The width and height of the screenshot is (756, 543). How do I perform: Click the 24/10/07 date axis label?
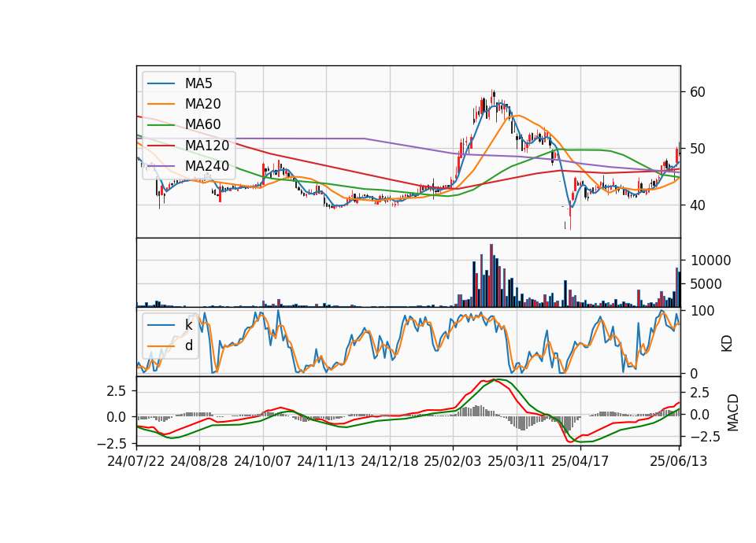(x=263, y=461)
